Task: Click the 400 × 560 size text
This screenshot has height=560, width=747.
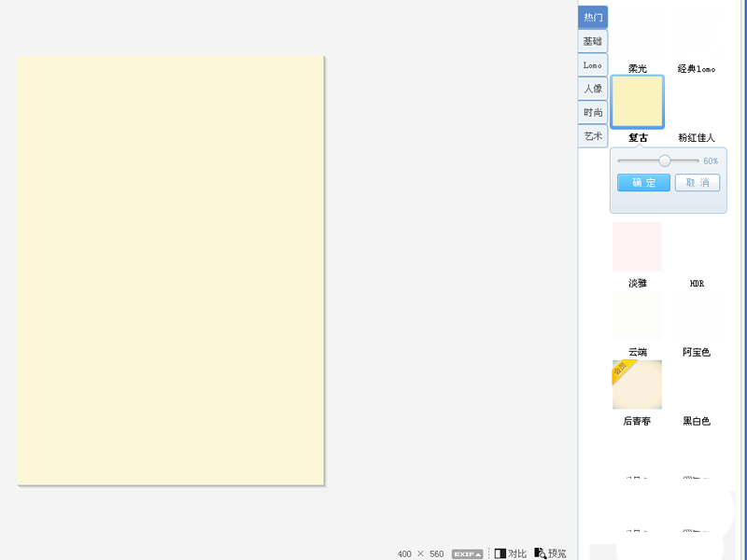Action: click(421, 553)
